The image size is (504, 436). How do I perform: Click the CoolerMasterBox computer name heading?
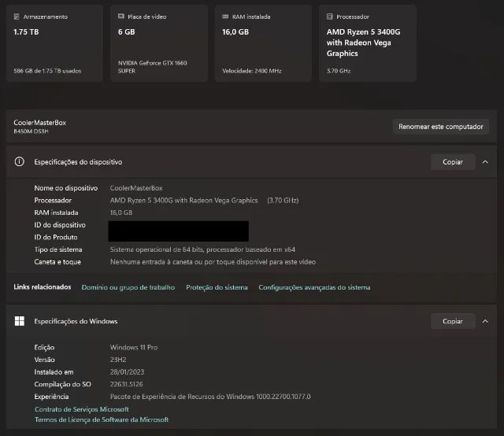click(40, 123)
